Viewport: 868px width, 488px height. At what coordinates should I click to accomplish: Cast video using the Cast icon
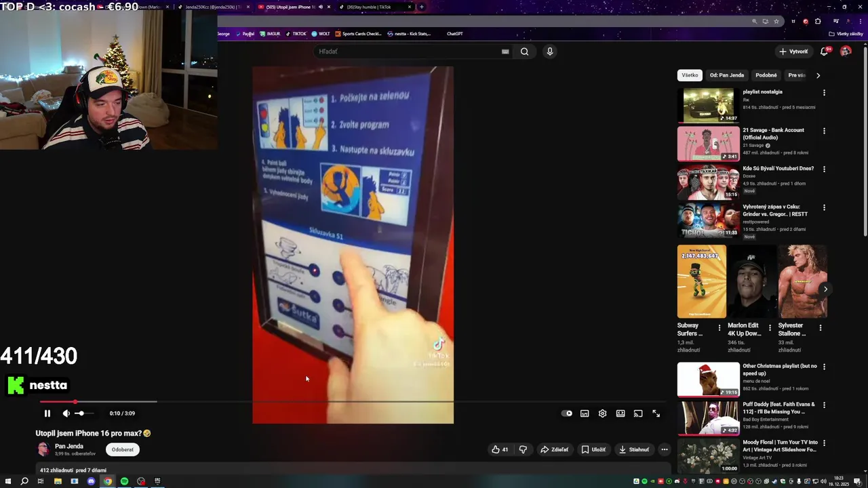(x=638, y=413)
